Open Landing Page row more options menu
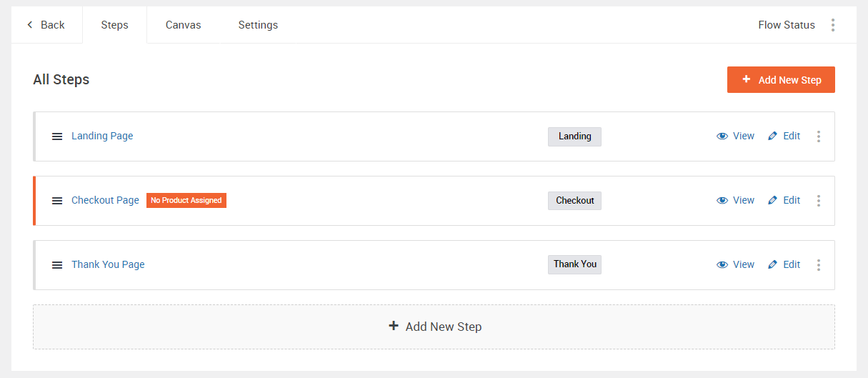868x378 pixels. tap(819, 136)
